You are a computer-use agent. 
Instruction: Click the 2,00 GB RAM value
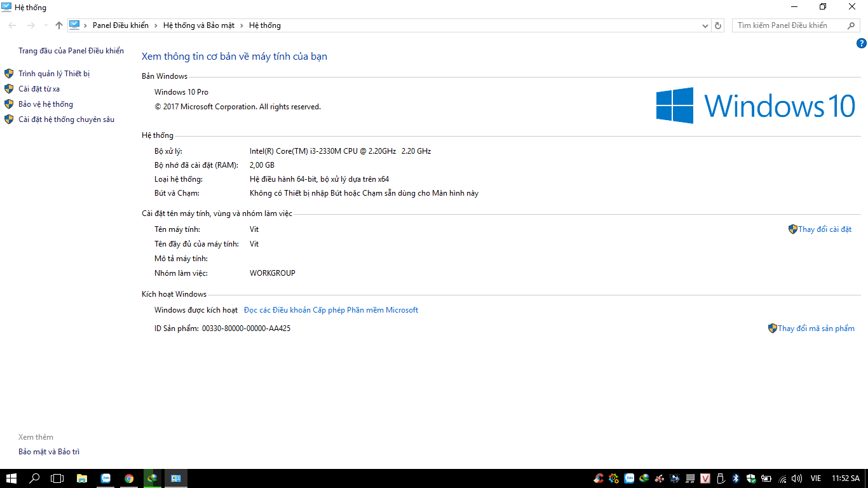pyautogui.click(x=262, y=165)
